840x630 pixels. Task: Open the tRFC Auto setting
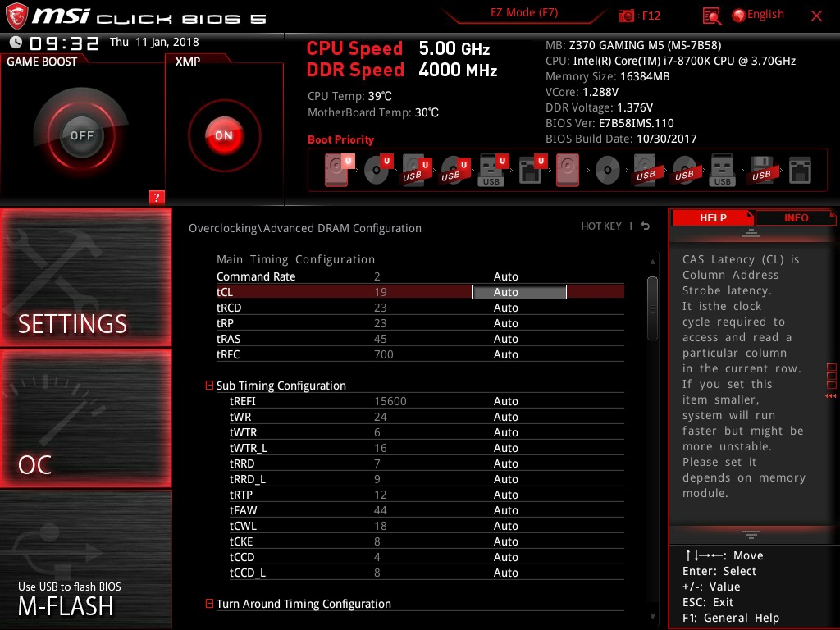[505, 354]
